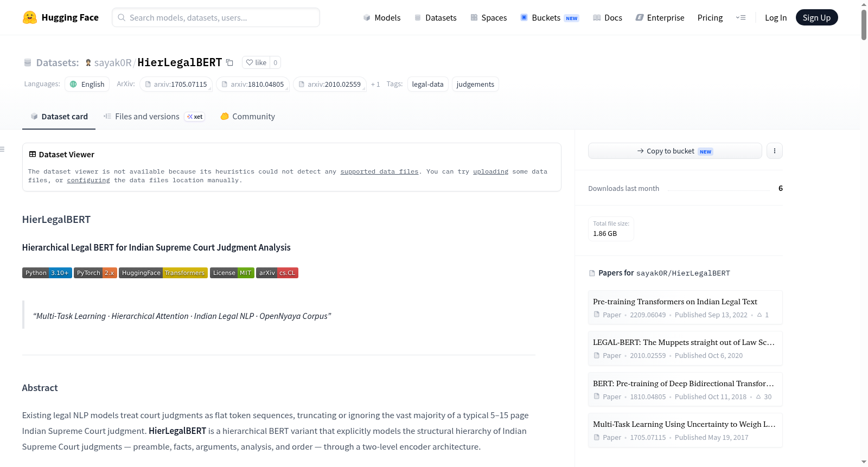Screen dimensions: 868x467
Task: Click the Downloads last month label
Action: pos(624,188)
